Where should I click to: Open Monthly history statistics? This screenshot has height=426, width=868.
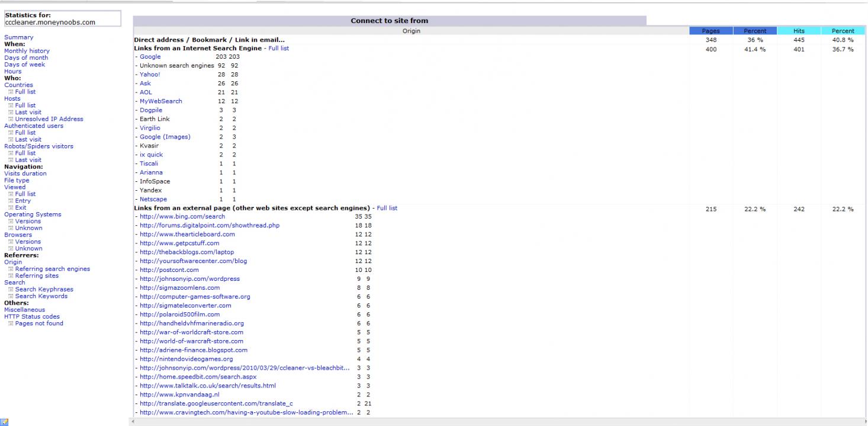[x=27, y=51]
